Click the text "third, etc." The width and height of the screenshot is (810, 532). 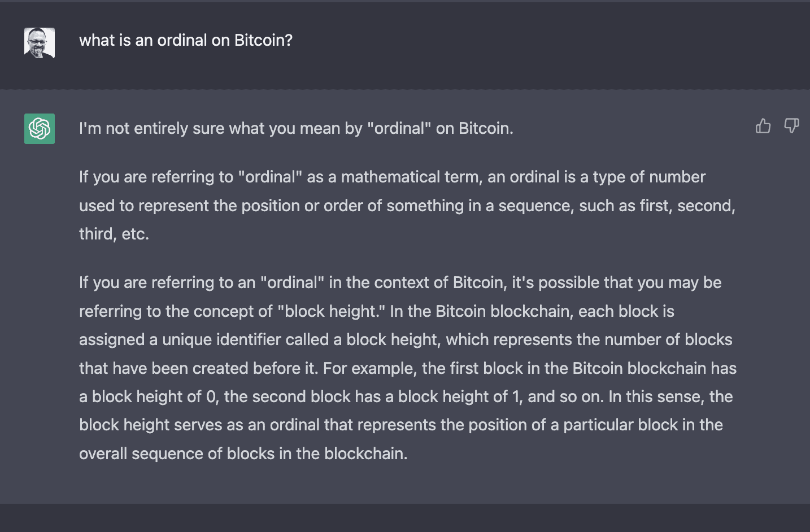click(114, 234)
